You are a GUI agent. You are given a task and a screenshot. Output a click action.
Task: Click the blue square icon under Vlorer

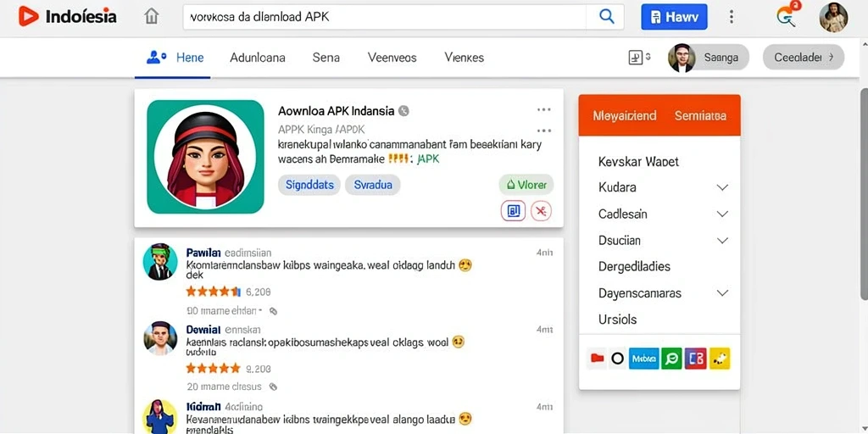513,211
